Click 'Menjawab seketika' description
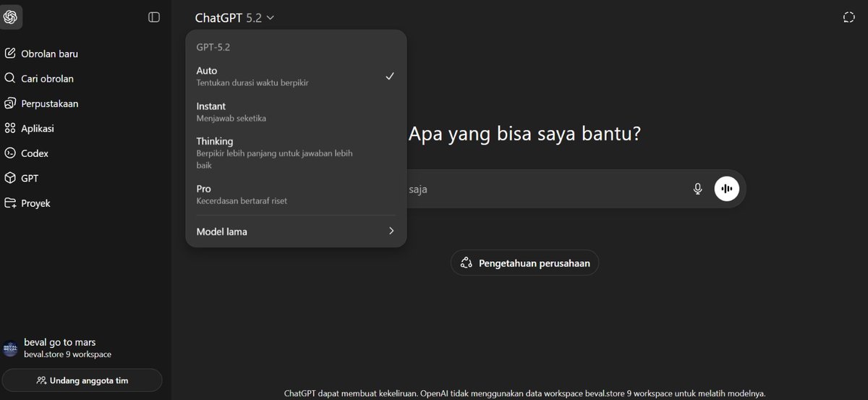The height and width of the screenshot is (400, 868). click(x=231, y=119)
